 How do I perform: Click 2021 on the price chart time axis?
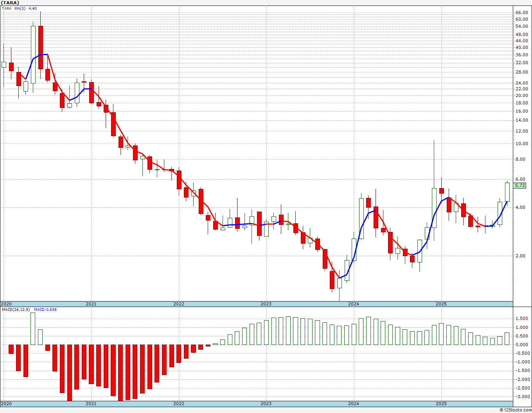[91, 304]
